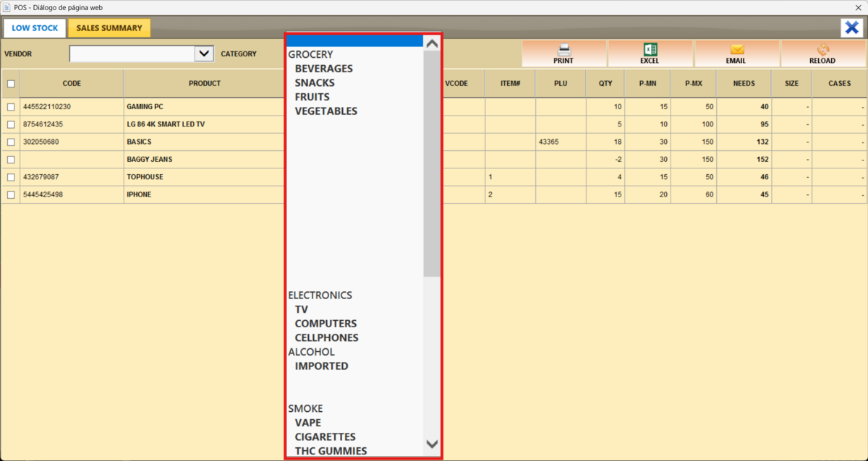
Task: Pick IMPORTED from the category list
Action: (322, 366)
